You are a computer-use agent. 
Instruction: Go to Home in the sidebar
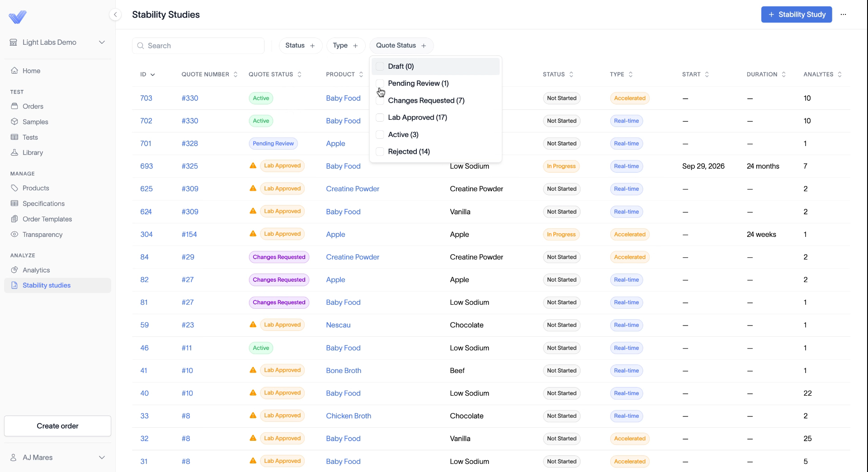[x=57, y=71]
